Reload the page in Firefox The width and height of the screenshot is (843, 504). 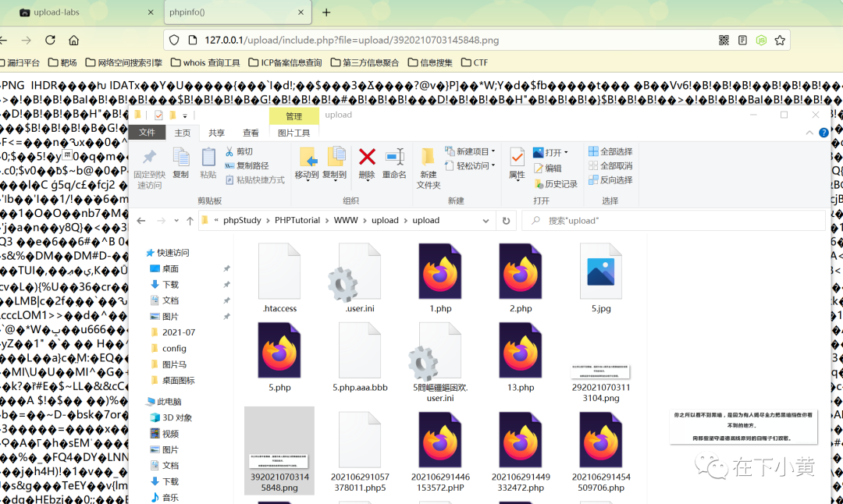coord(50,41)
